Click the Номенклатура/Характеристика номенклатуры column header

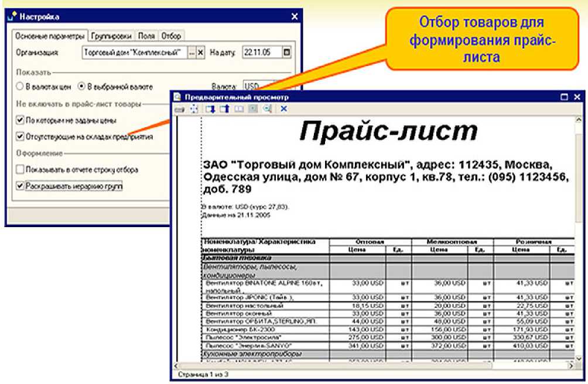pyautogui.click(x=265, y=246)
